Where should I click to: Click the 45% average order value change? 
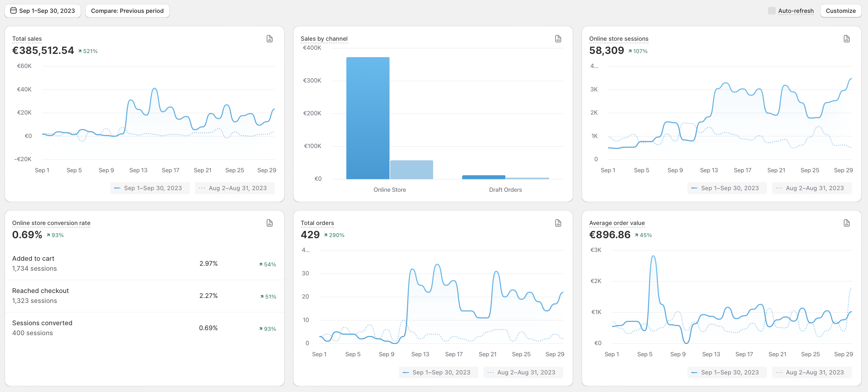click(x=643, y=236)
